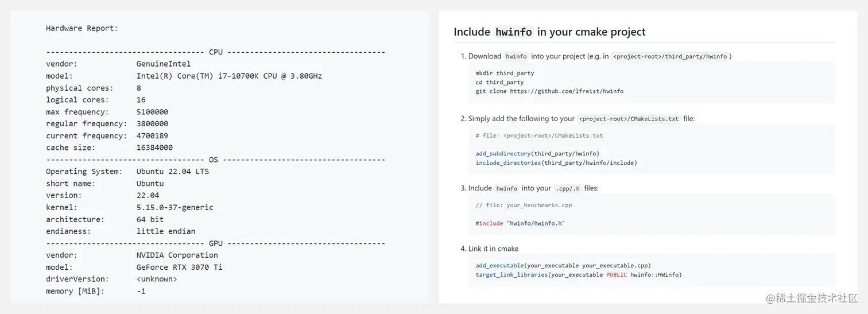868x314 pixels.
Task: Click the <project-root>/third_party/hwinfo inline code
Action: [x=670, y=56]
